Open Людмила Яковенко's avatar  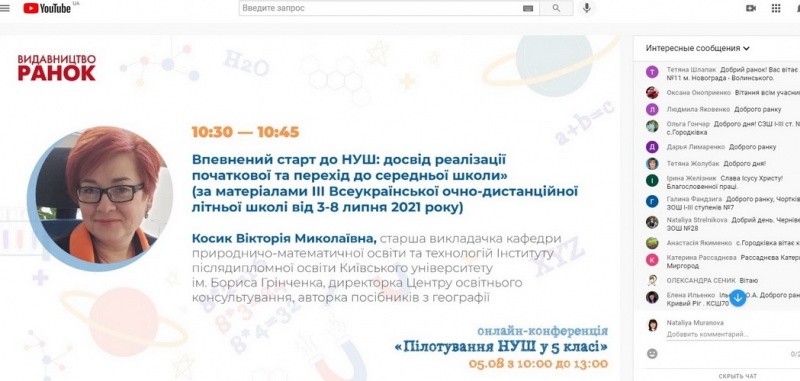pos(652,109)
